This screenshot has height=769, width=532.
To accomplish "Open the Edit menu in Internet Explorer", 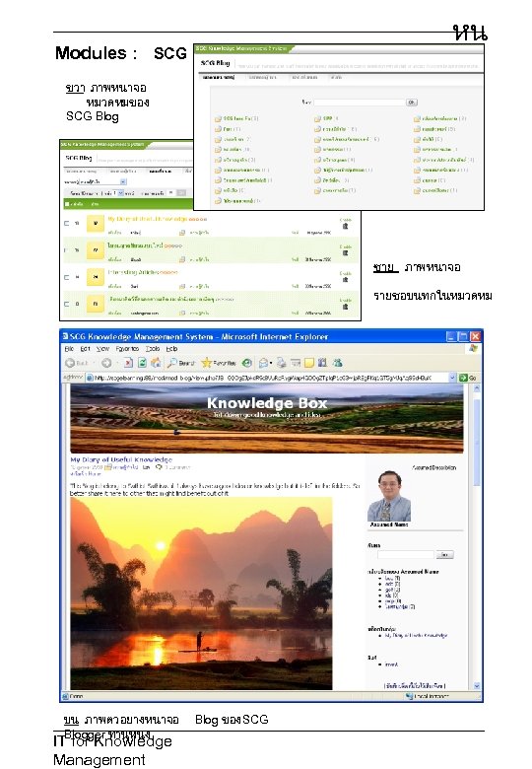I will [x=86, y=349].
